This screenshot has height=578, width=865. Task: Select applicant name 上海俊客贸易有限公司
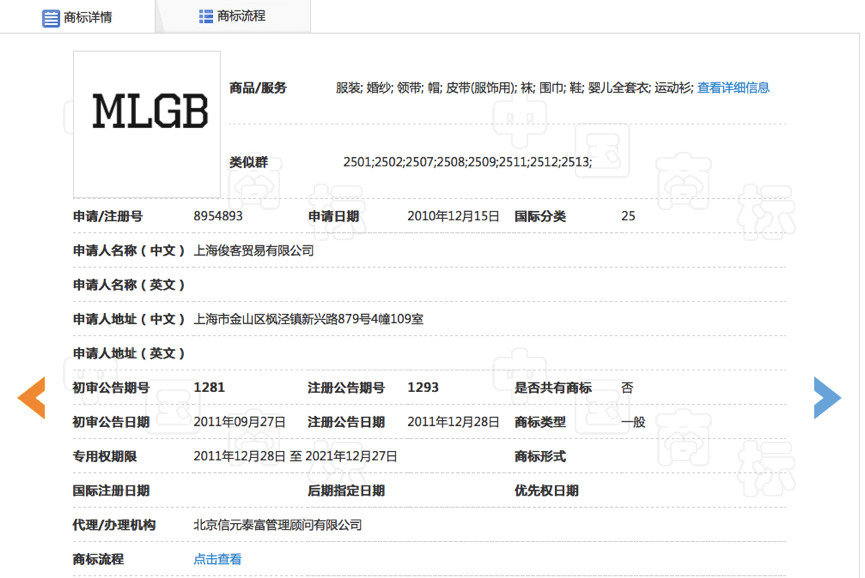click(x=254, y=250)
